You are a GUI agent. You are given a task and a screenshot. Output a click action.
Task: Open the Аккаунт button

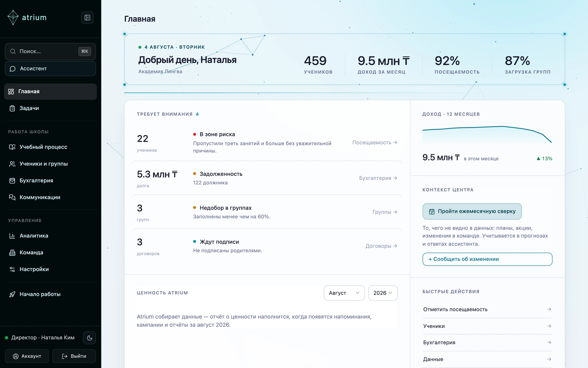(x=27, y=356)
